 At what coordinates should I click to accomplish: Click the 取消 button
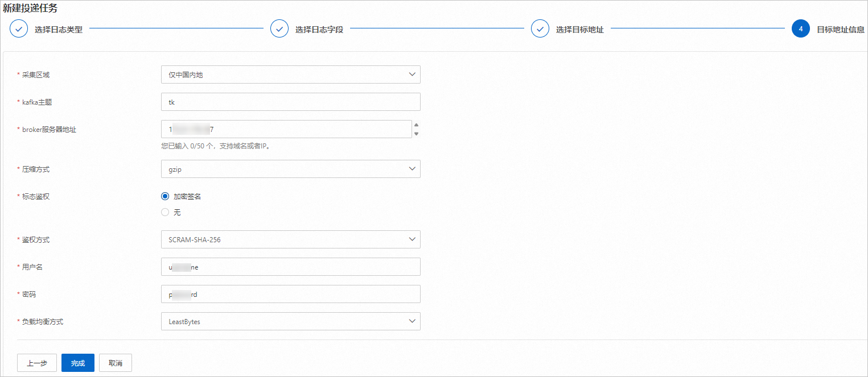tap(116, 363)
